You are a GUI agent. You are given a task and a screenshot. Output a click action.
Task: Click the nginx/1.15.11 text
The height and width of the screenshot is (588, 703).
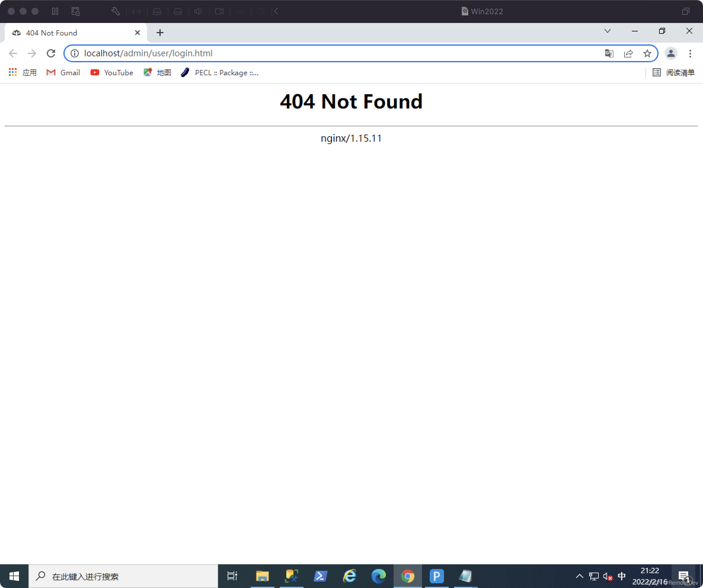click(x=351, y=138)
